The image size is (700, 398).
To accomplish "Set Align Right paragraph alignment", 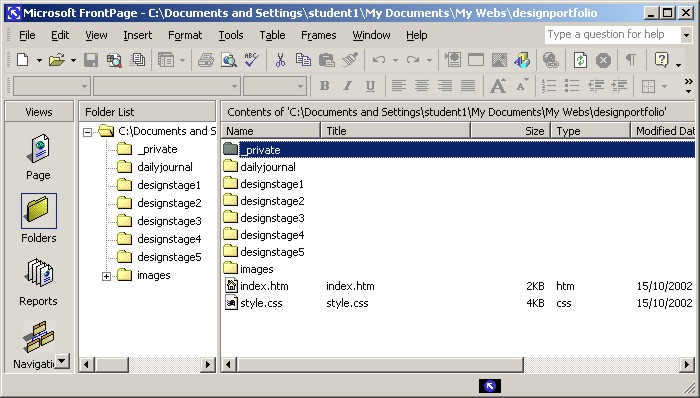I will [x=445, y=86].
